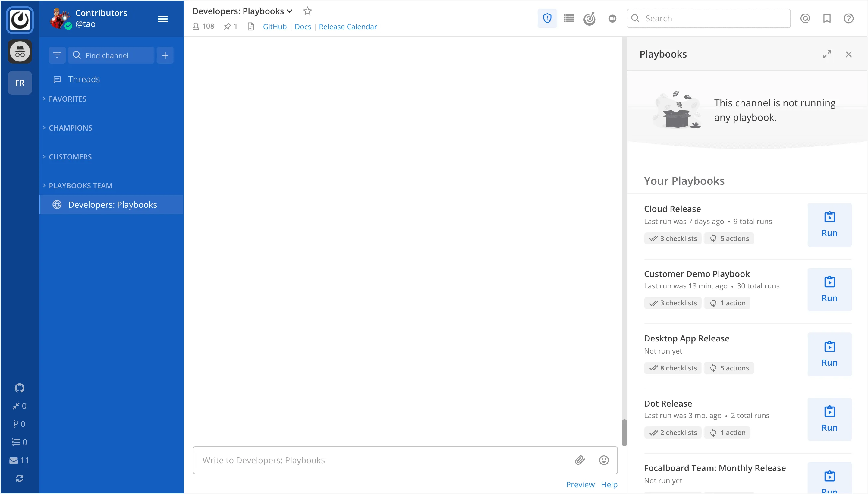View the 108 channel members

point(203,27)
